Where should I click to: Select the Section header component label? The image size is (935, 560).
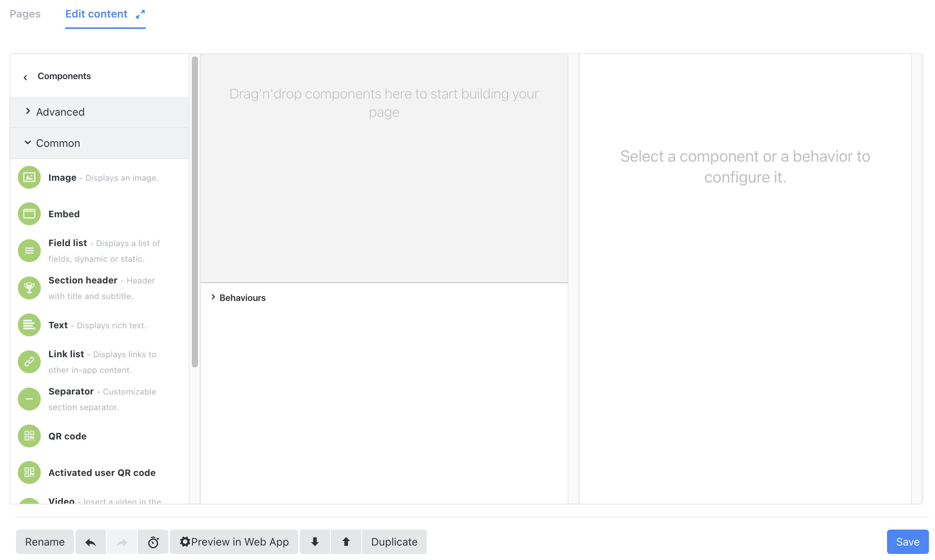[x=83, y=280]
